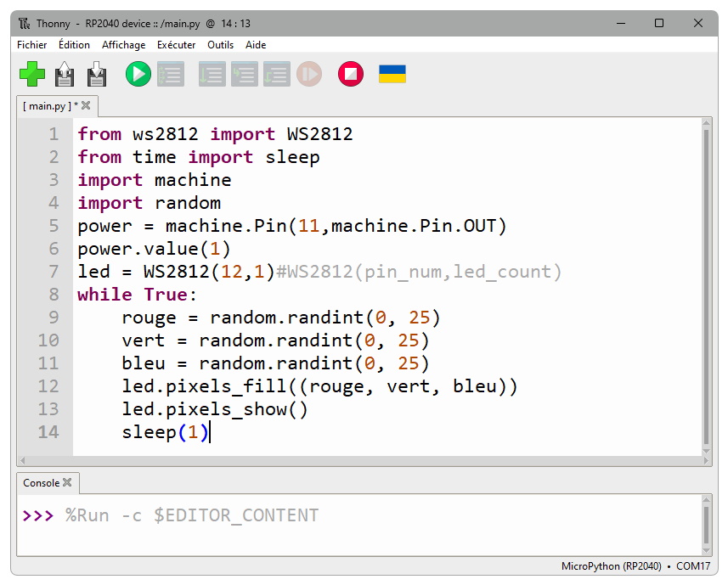This screenshot has height=585, width=728.
Task: Click the green plus New file icon
Action: pos(32,75)
